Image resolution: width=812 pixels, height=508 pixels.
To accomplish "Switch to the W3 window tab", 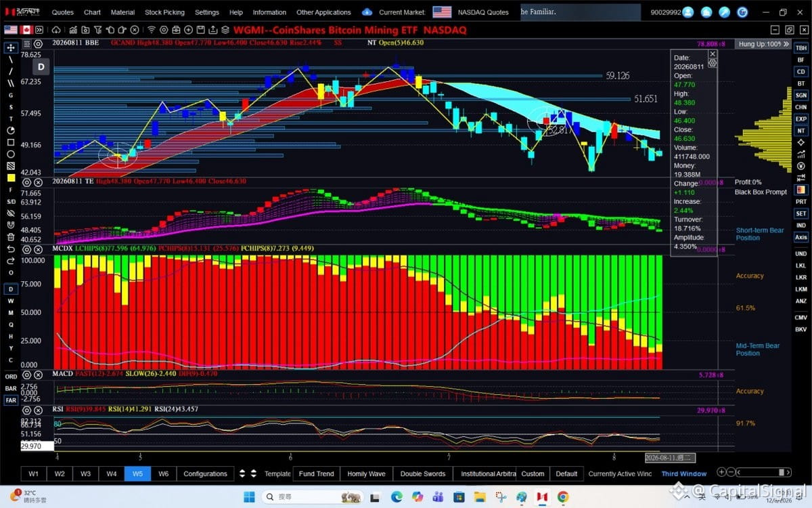I will (x=85, y=473).
